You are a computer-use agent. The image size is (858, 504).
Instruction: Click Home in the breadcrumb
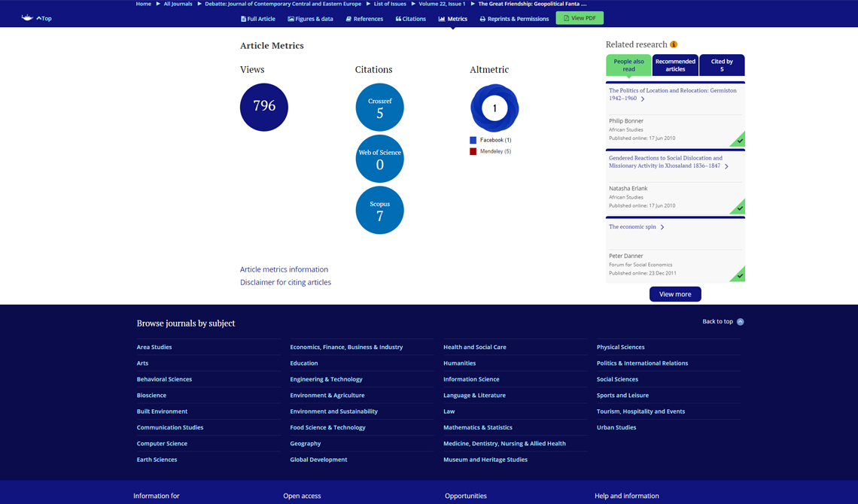pyautogui.click(x=143, y=4)
